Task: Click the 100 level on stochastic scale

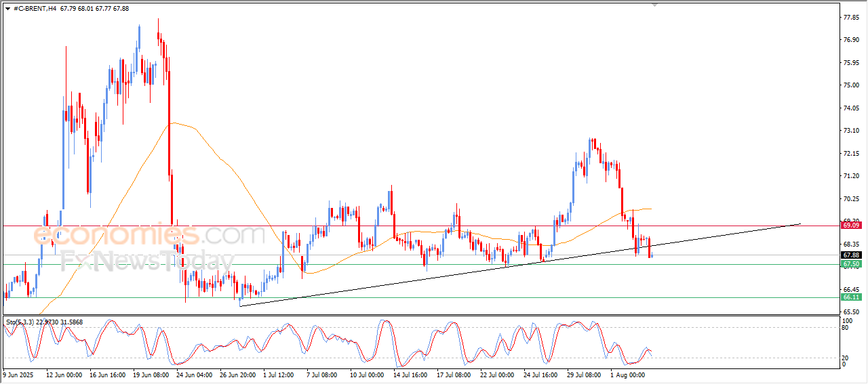Action: click(847, 320)
